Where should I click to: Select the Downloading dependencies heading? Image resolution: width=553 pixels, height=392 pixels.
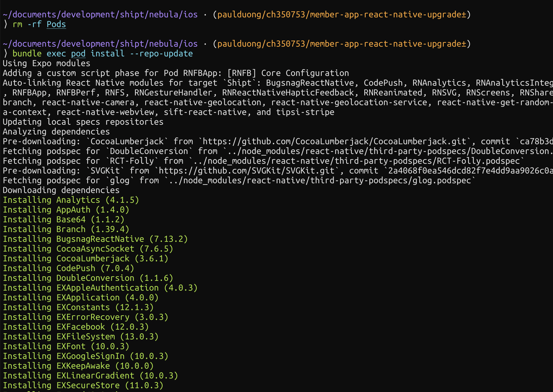point(60,190)
